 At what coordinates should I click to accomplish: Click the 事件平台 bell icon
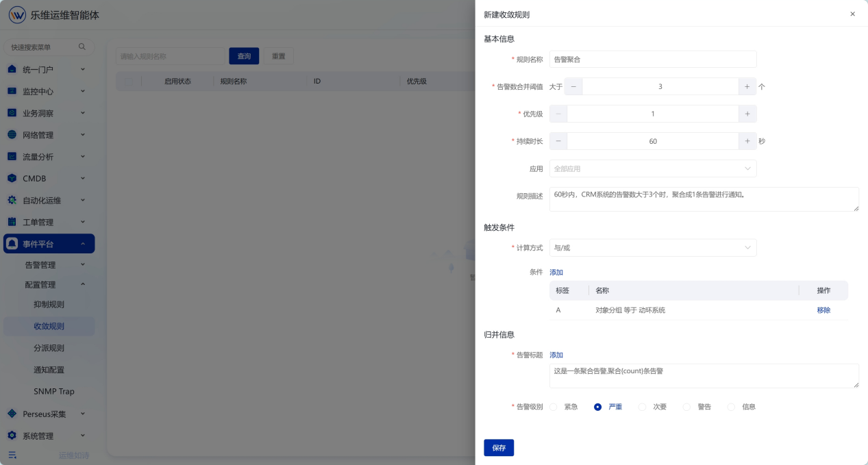point(12,244)
